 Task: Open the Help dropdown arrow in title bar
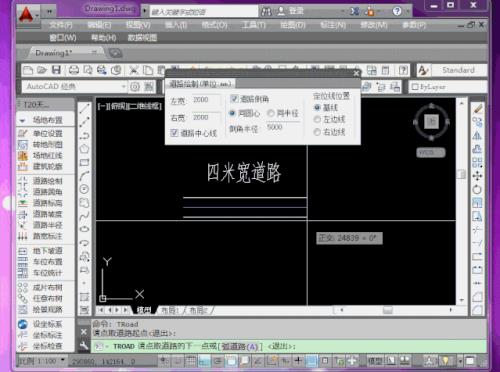click(408, 11)
